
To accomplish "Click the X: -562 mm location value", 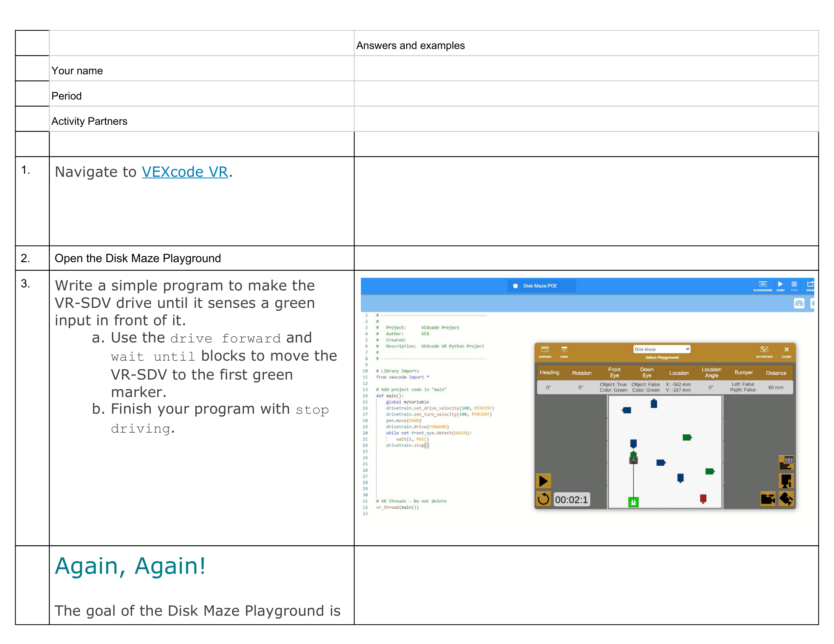I will [678, 384].
